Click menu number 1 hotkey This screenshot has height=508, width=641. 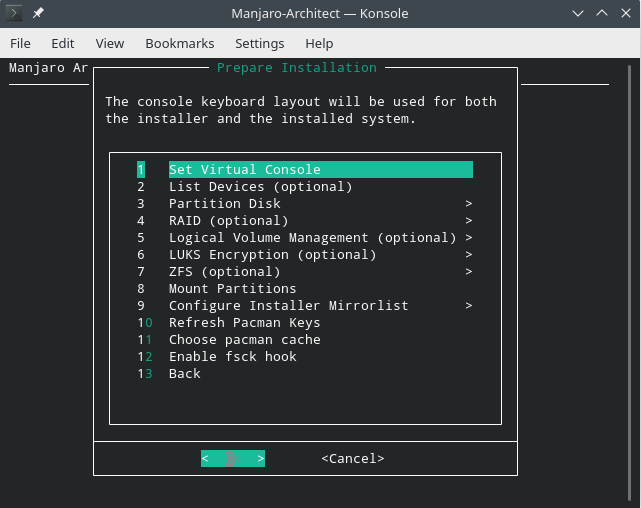tap(141, 170)
